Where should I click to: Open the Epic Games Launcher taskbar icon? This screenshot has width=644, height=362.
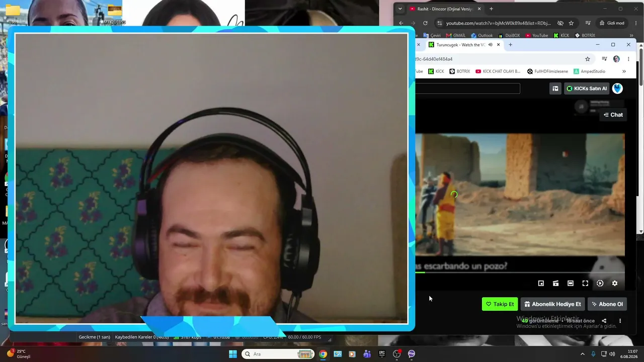pyautogui.click(x=382, y=354)
